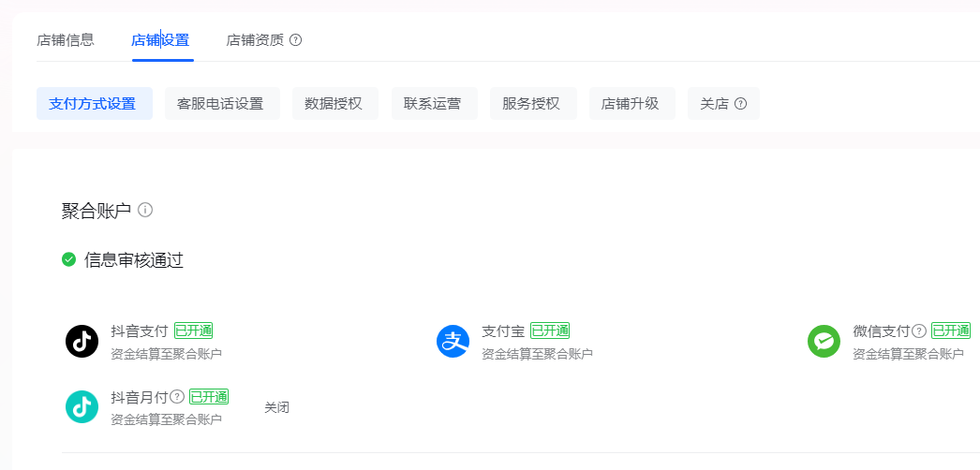Click the 微信支付 label

(882, 330)
